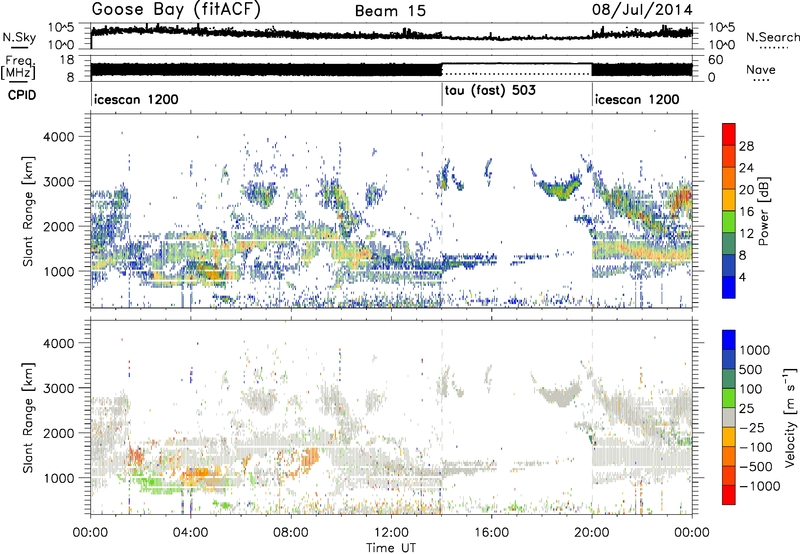Click the 'Velocity [m s-1]' color bar label

790,417
